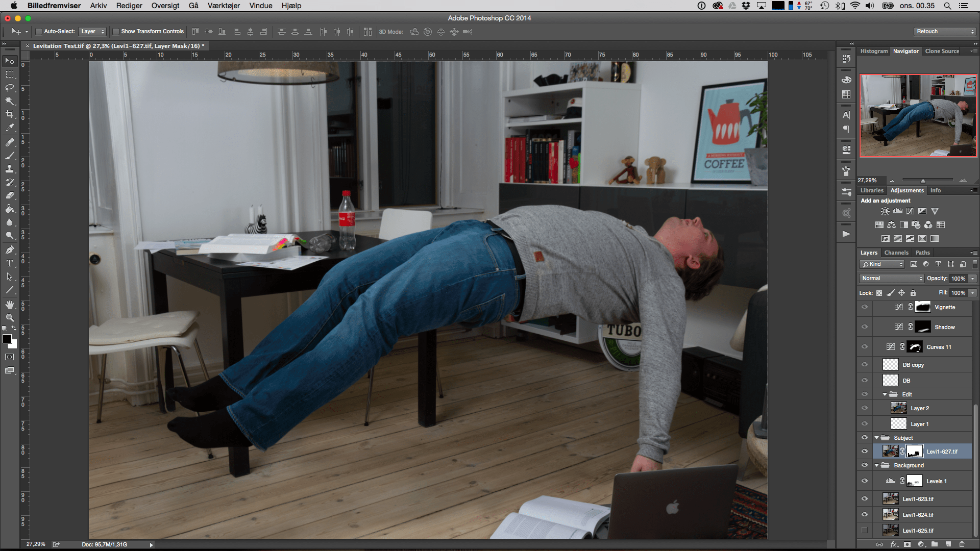Collapse the Subject layer group
Screen dimensions: 980x551
pyautogui.click(x=877, y=438)
